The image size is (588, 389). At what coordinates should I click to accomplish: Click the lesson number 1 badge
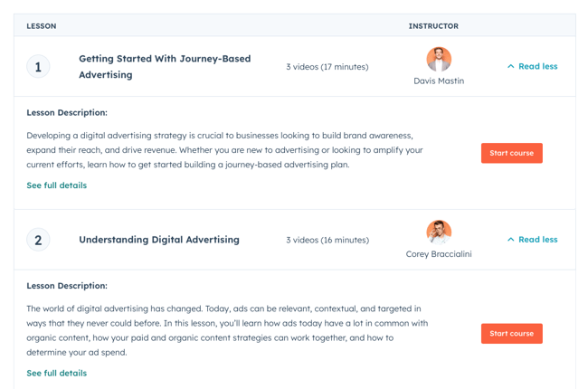[x=38, y=67]
